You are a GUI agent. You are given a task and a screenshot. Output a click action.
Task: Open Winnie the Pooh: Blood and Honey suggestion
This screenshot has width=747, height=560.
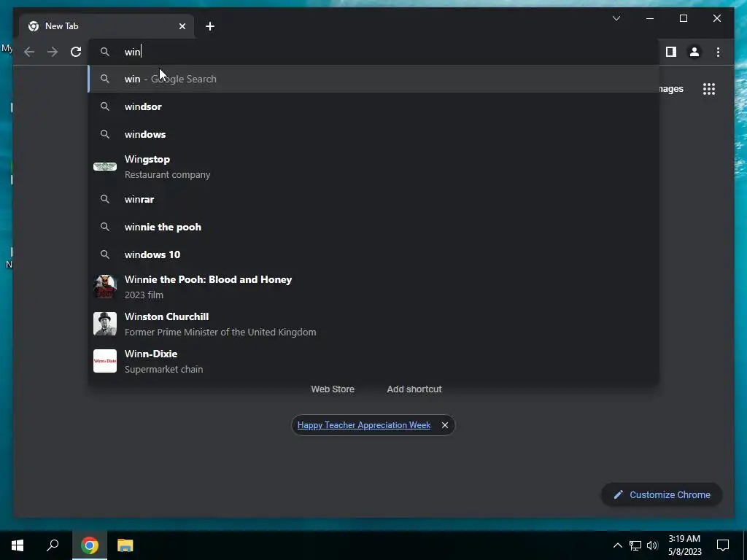(x=374, y=287)
